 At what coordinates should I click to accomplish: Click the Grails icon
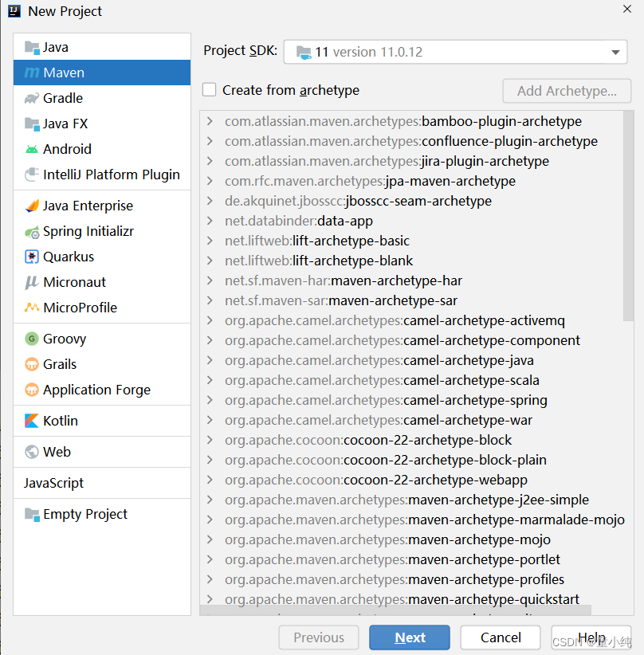point(32,364)
